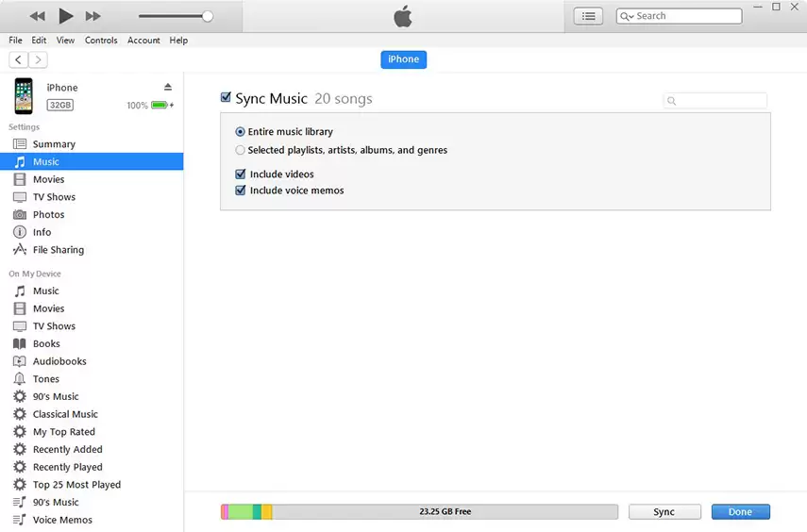
Task: Click the Photos camera icon
Action: 20,214
